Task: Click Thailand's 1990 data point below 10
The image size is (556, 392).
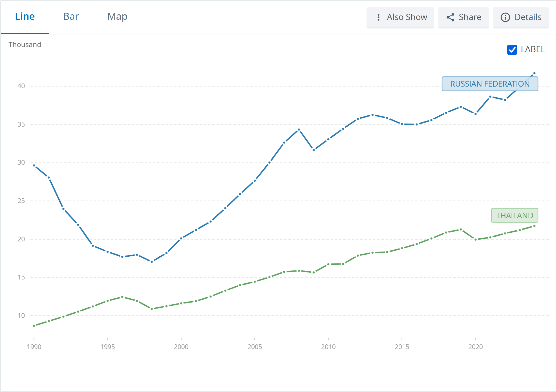Action: [x=34, y=326]
